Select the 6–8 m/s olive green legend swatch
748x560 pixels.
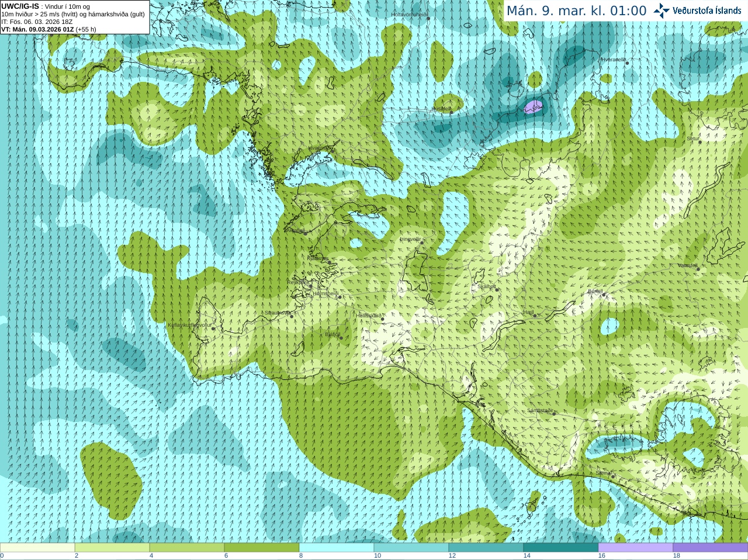pyautogui.click(x=262, y=548)
